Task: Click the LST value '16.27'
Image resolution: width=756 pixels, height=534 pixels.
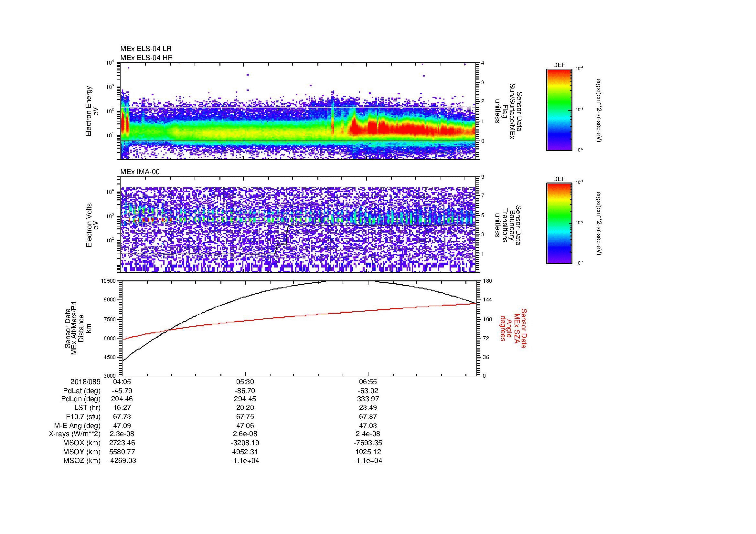Action: point(122,408)
